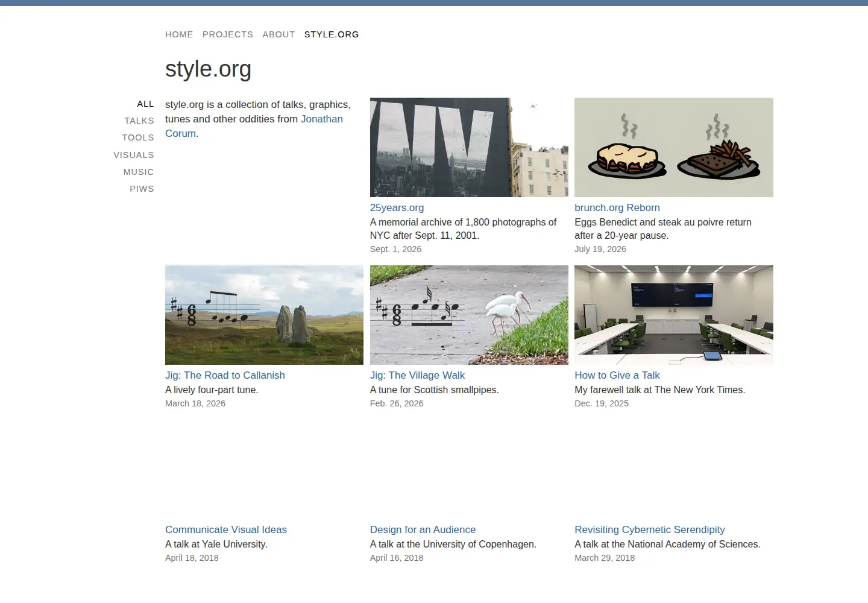The height and width of the screenshot is (603, 868).
Task: Open the 25years.org title link
Action: click(397, 207)
